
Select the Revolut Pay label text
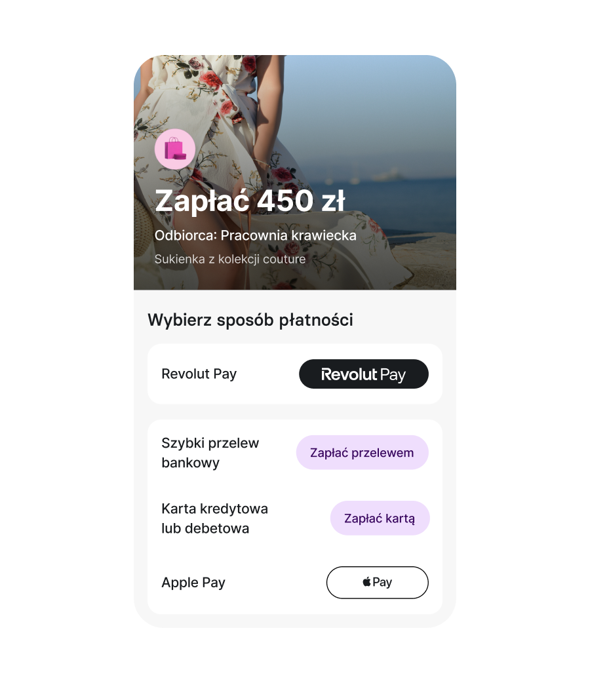tap(199, 374)
